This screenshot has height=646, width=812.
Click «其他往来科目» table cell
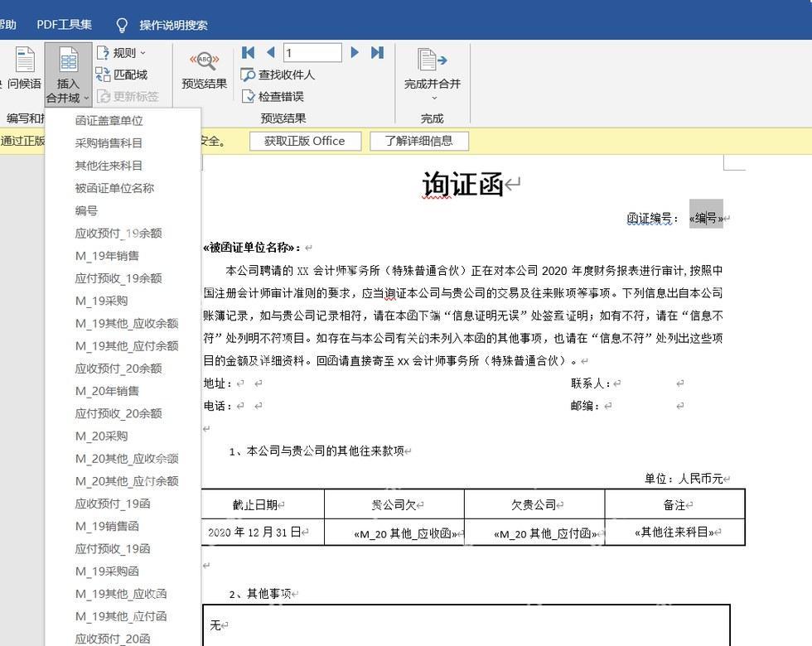click(674, 532)
